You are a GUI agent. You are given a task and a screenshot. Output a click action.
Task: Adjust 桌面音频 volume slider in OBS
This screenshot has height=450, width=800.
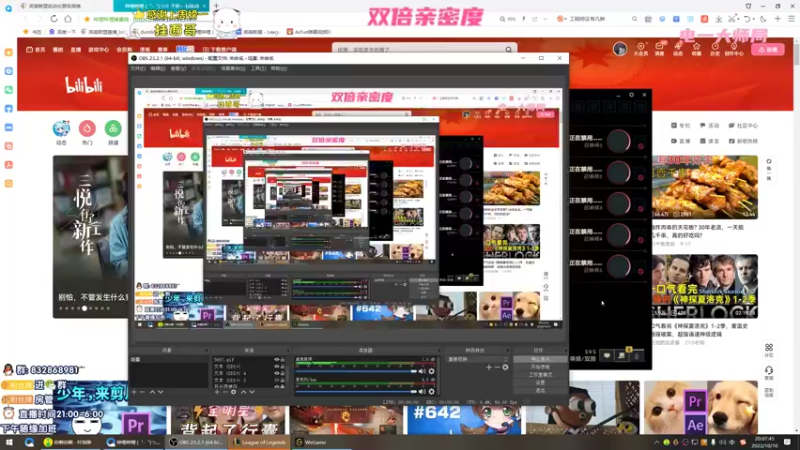click(356, 371)
